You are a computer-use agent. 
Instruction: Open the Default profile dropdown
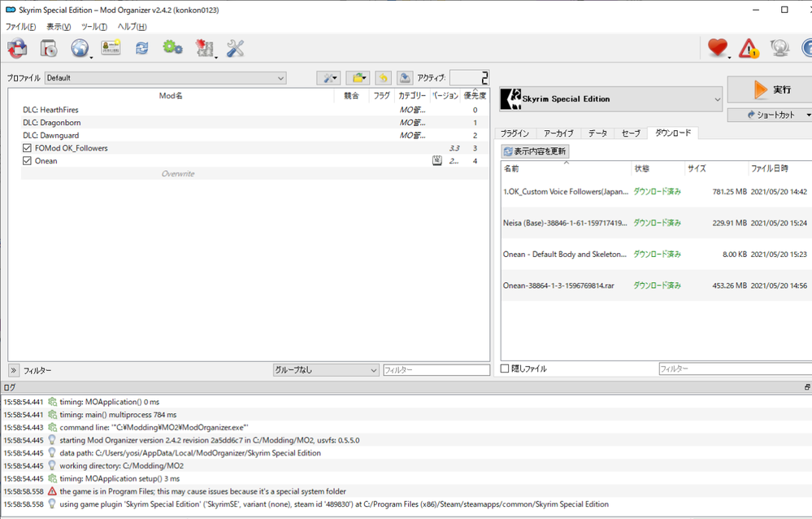[x=165, y=78]
